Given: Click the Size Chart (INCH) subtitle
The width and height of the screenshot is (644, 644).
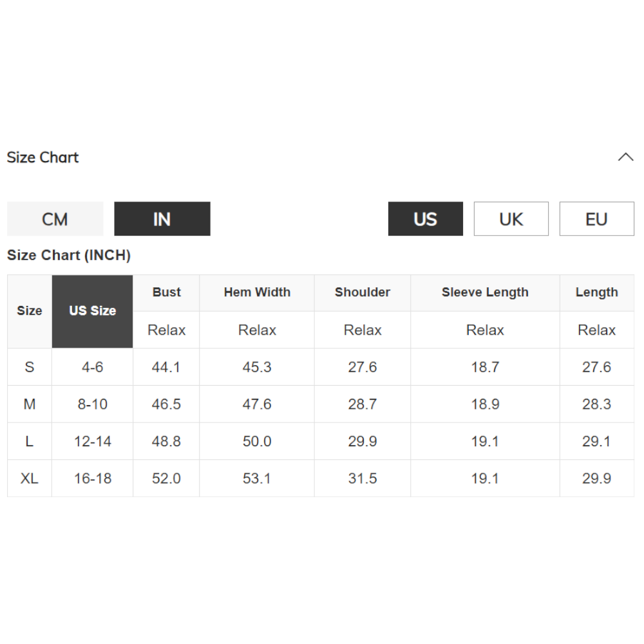Looking at the screenshot, I should (69, 255).
